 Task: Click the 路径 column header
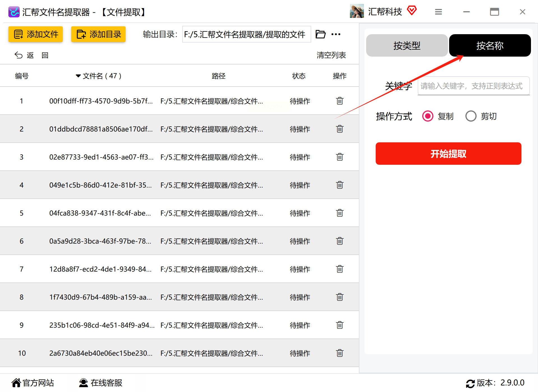[x=219, y=76]
